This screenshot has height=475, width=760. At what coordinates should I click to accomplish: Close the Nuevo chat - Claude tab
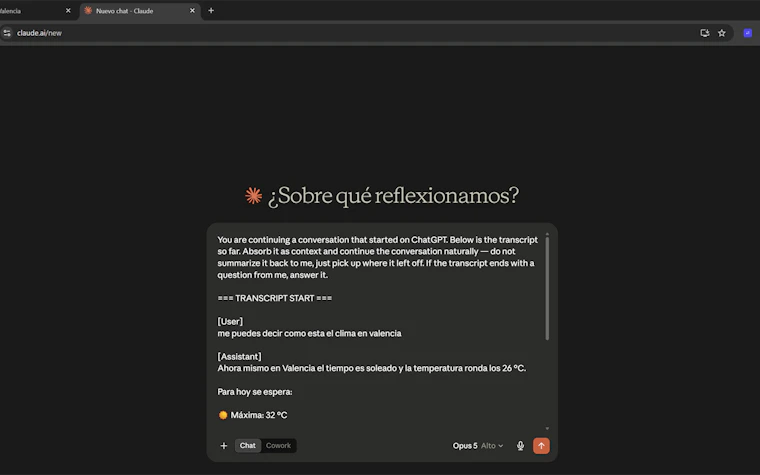point(192,11)
